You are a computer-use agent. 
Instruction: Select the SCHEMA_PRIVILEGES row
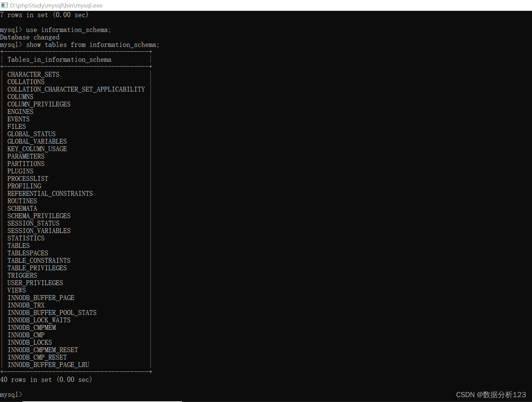(x=39, y=216)
